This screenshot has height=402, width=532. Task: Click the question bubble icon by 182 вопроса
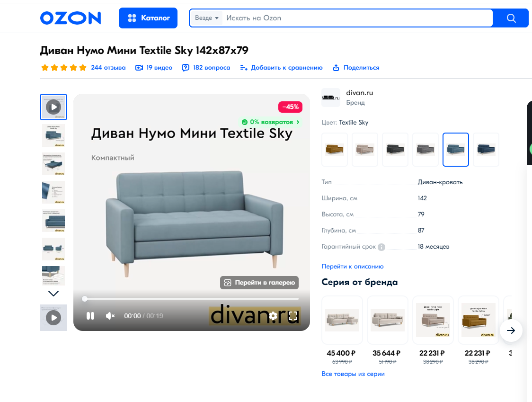coord(186,68)
